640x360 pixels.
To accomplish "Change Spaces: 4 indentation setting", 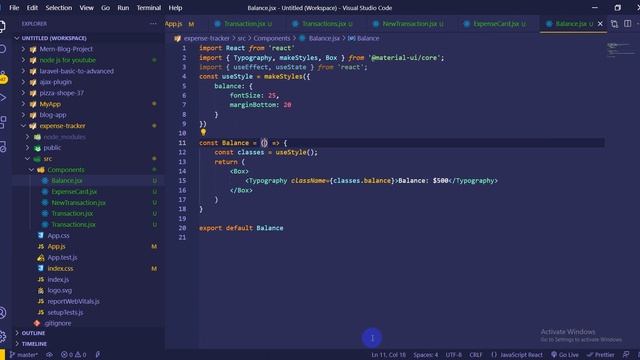I will click(x=426, y=355).
